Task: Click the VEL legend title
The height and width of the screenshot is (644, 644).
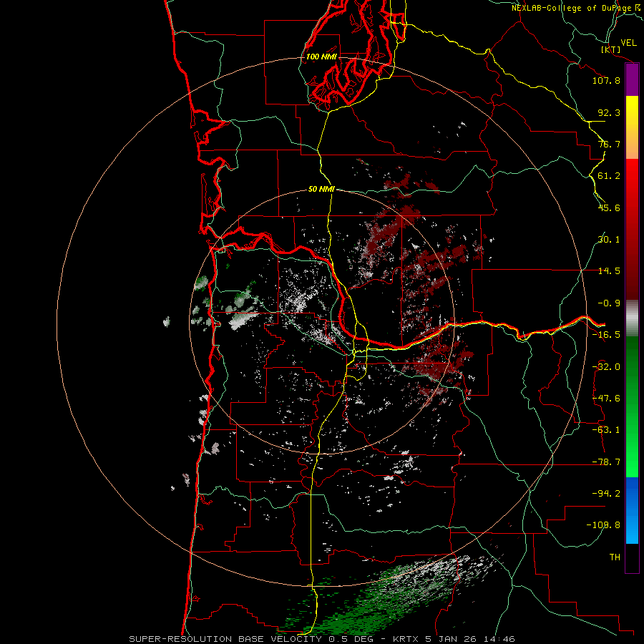Action: tap(628, 43)
